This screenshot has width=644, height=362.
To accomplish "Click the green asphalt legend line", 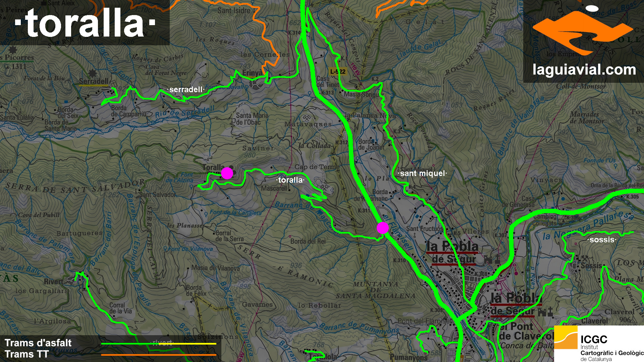I will [x=127, y=344].
